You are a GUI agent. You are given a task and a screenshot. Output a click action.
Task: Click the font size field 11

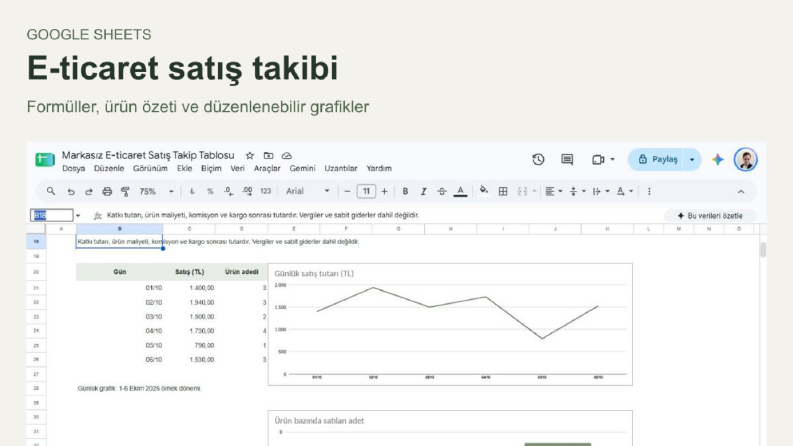(x=366, y=191)
